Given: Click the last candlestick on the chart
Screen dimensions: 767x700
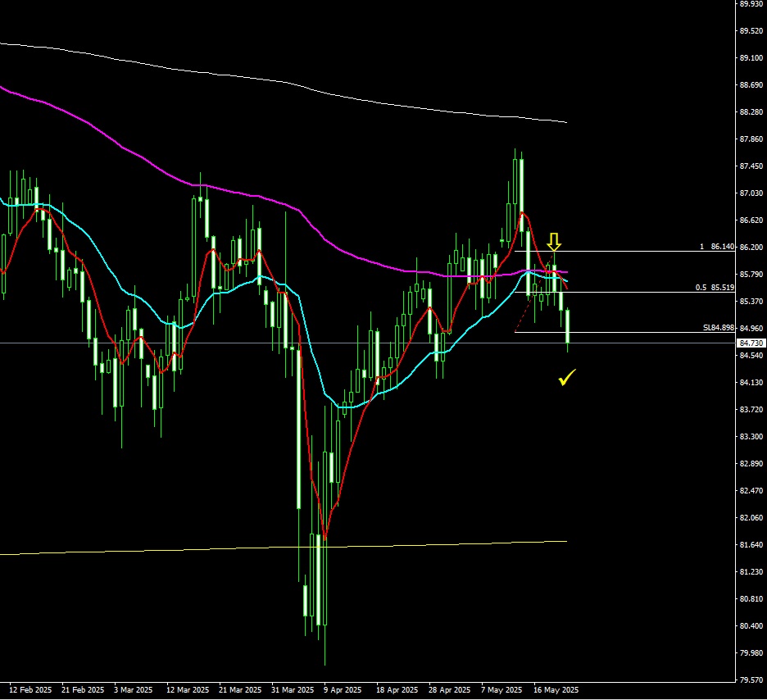Looking at the screenshot, I should [x=567, y=326].
